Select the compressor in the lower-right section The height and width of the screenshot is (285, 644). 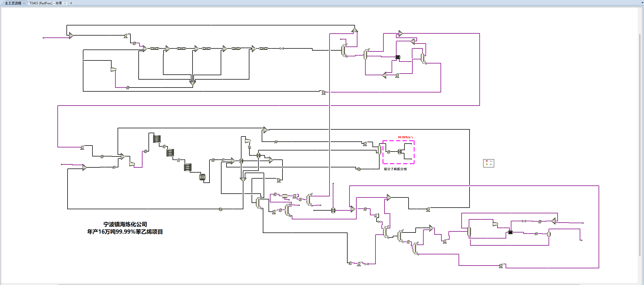pos(495,224)
